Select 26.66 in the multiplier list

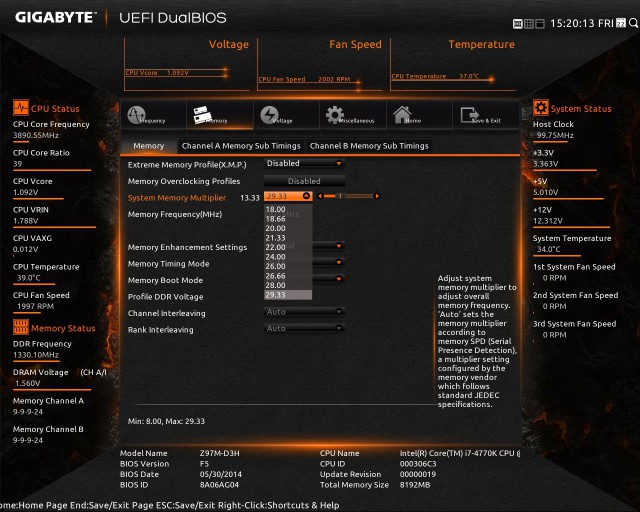pos(288,276)
